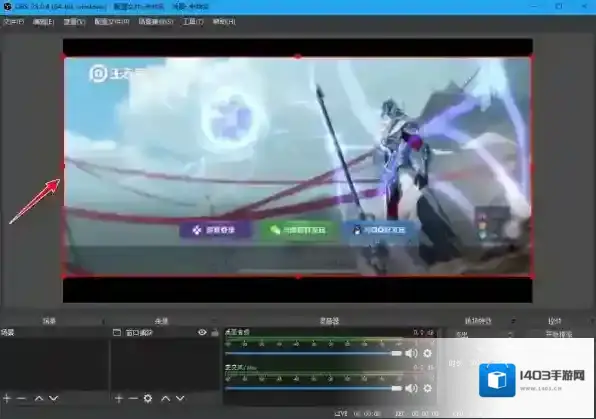Viewport: 596px width, 419px height.
Task: Click the top-middle red handle of the preview source
Action: [298, 57]
